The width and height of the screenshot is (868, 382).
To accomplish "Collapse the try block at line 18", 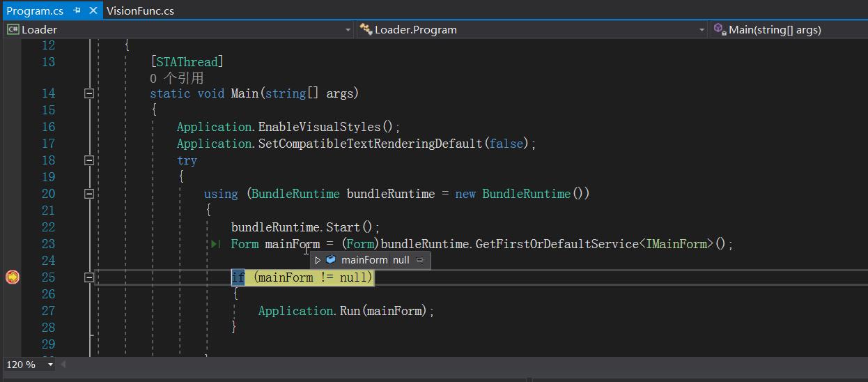I will pos(89,160).
